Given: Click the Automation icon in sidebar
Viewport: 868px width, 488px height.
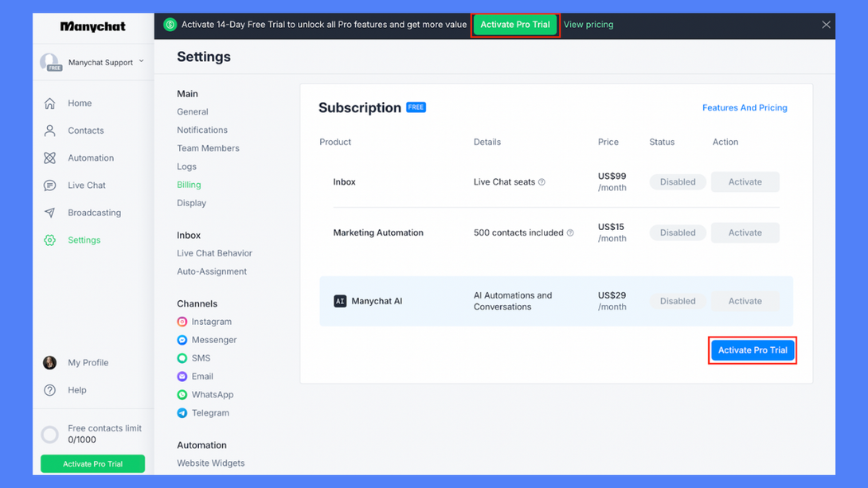Looking at the screenshot, I should click(x=50, y=158).
